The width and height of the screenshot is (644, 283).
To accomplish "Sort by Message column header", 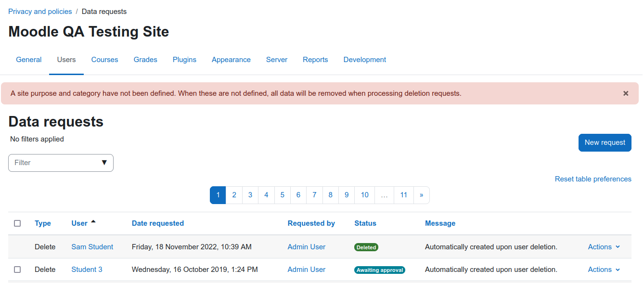I will tap(440, 223).
